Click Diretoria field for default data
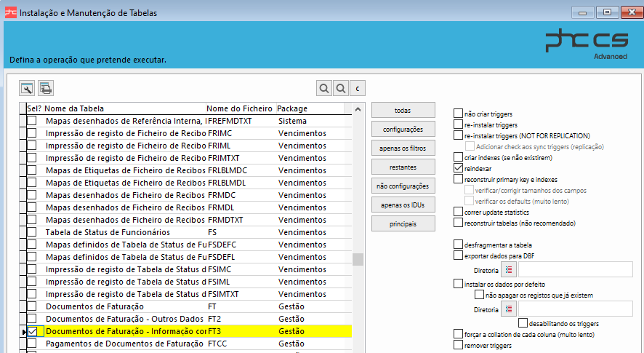 tap(575, 309)
